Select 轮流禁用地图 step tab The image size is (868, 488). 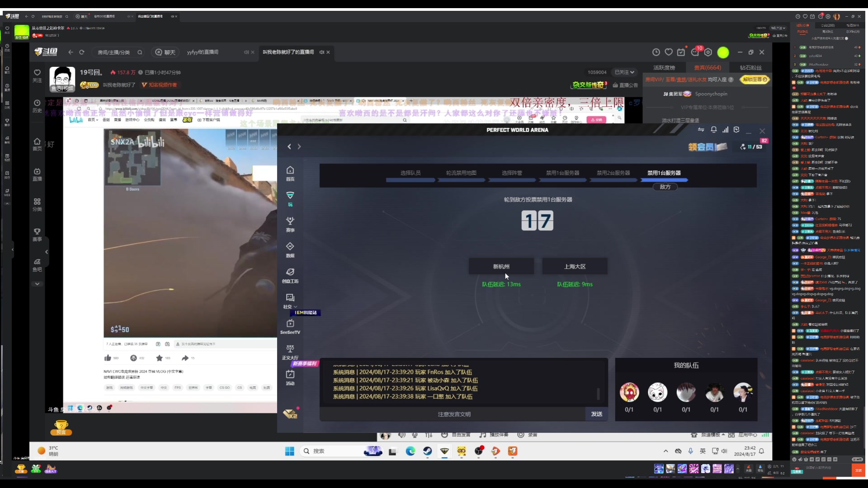[461, 173]
